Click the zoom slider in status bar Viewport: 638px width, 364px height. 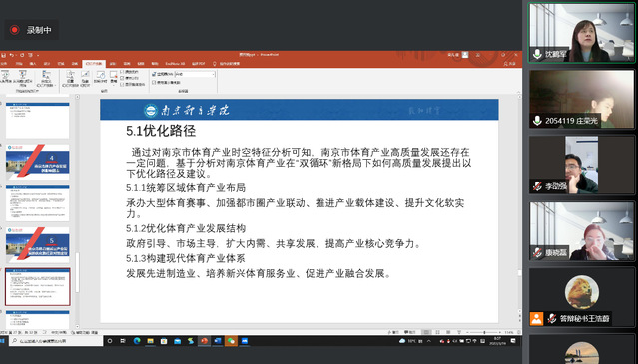coord(484,332)
